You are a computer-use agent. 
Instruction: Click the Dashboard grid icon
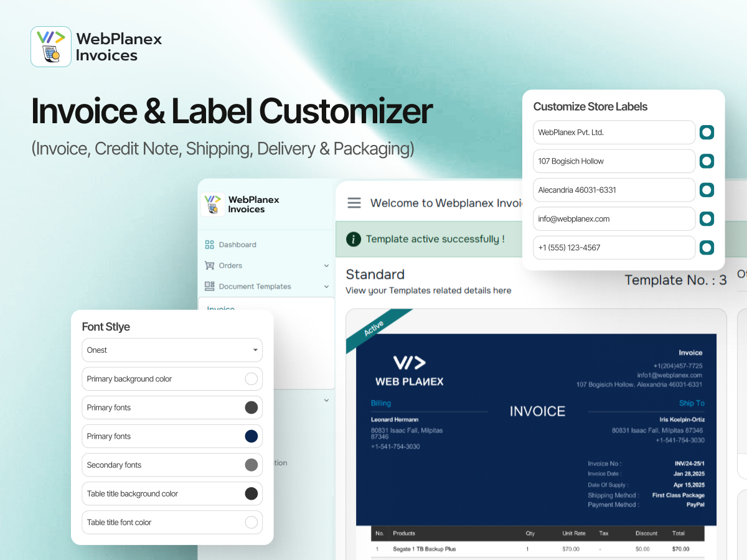[209, 245]
